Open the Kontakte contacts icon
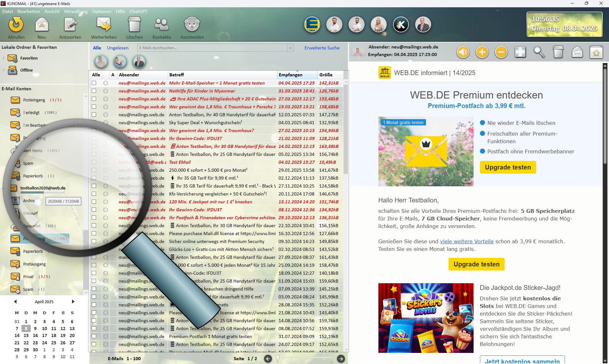Image resolution: width=609 pixels, height=364 pixels. [x=161, y=25]
